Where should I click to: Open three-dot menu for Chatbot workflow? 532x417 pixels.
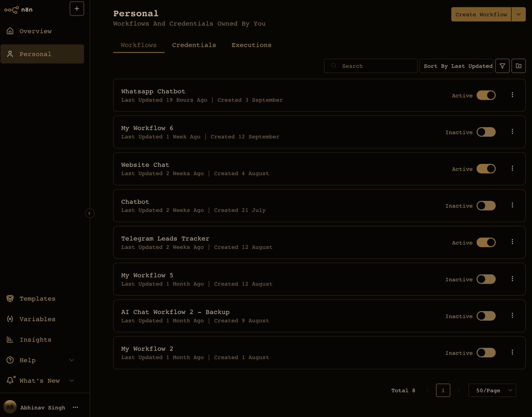click(512, 205)
